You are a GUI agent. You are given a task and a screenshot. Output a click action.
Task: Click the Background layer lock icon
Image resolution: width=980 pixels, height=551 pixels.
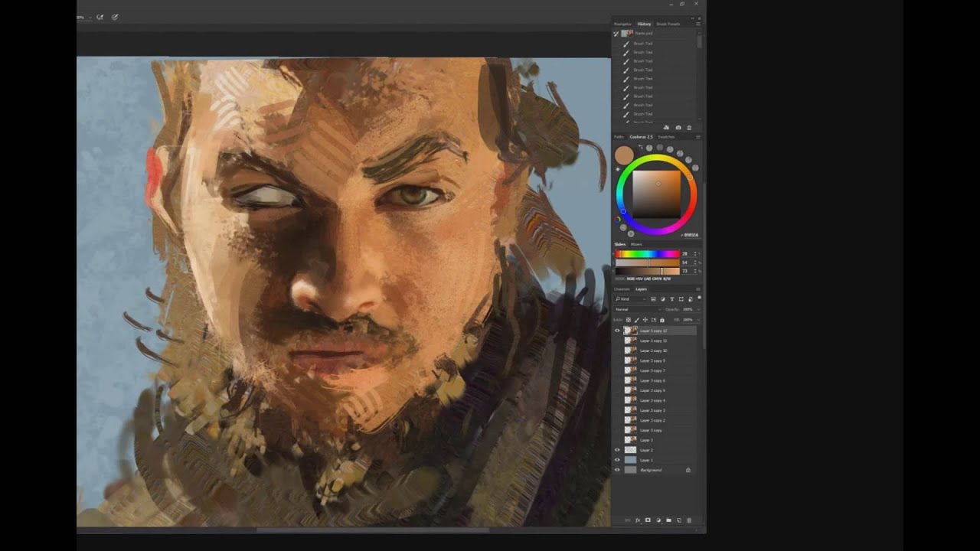click(688, 470)
